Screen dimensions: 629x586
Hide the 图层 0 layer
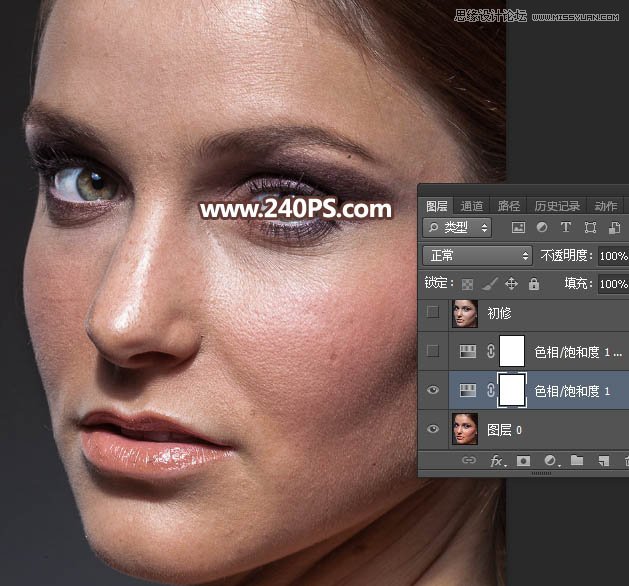pyautogui.click(x=433, y=429)
